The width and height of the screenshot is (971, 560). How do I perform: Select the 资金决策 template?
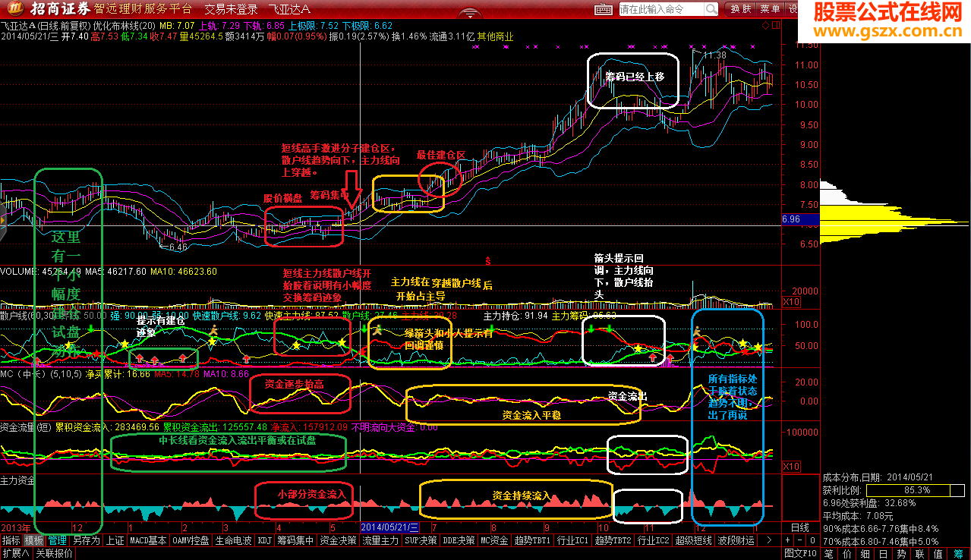tap(338, 540)
